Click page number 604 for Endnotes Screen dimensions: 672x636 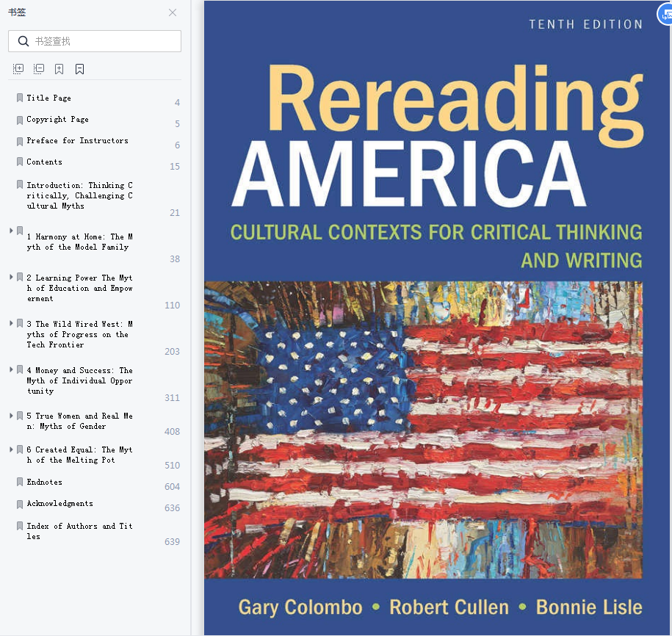[172, 486]
